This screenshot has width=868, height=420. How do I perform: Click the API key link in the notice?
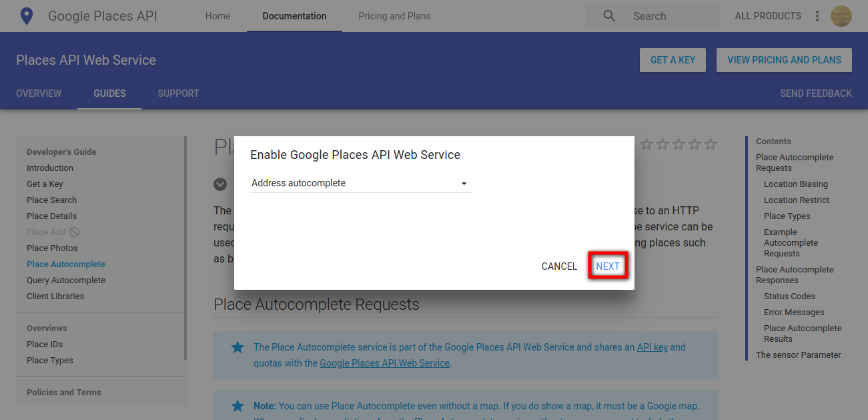coord(653,347)
